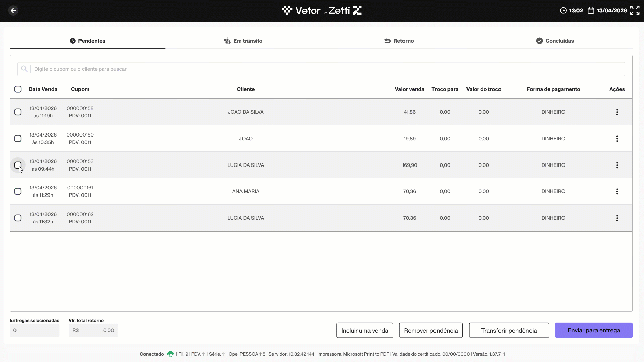Tick the checkbox for coupon 000000158

[18, 112]
